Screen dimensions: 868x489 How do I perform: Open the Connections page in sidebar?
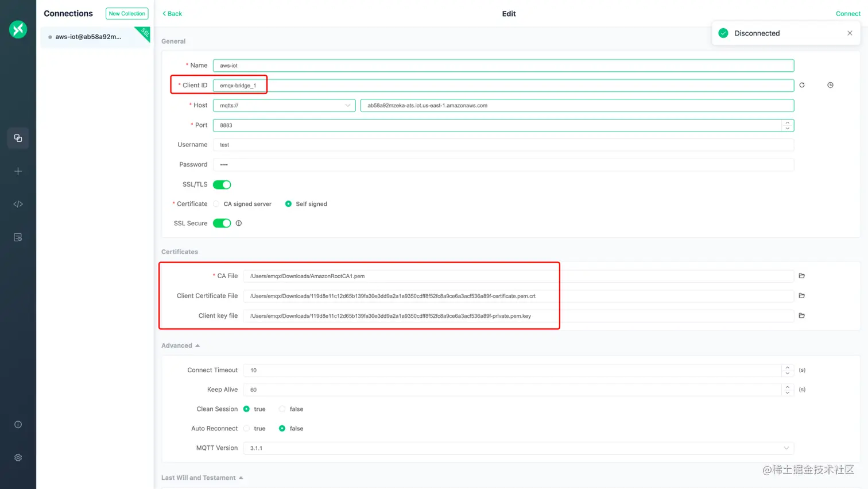coord(18,138)
